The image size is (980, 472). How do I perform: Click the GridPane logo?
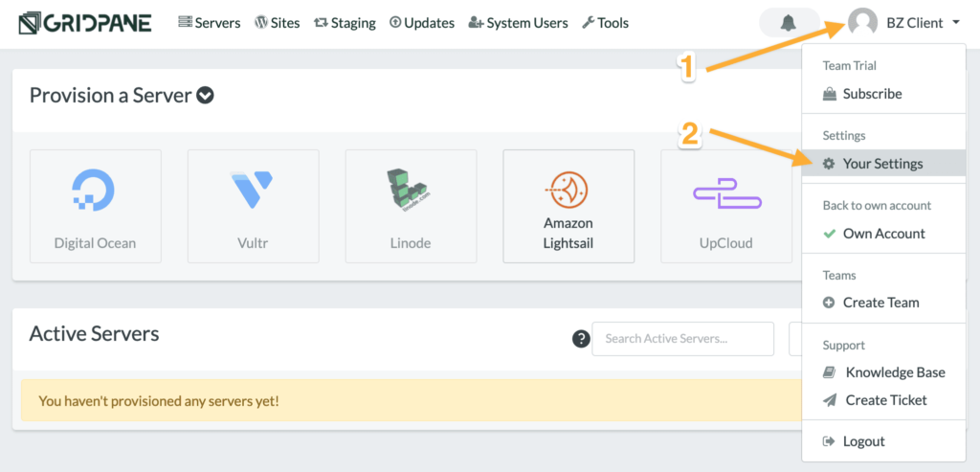click(85, 22)
